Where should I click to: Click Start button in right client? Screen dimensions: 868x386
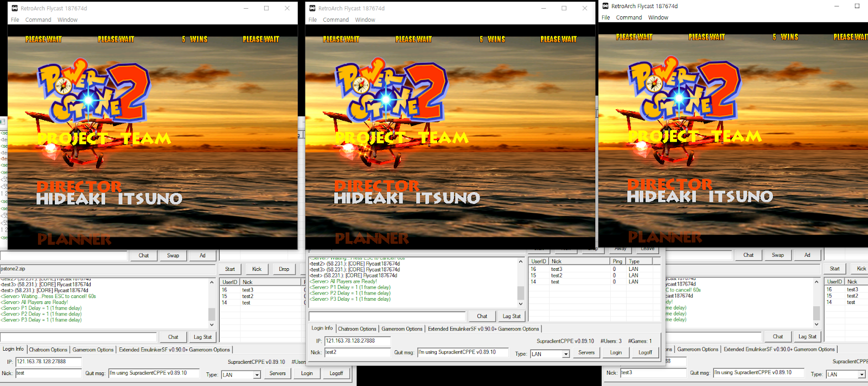834,268
